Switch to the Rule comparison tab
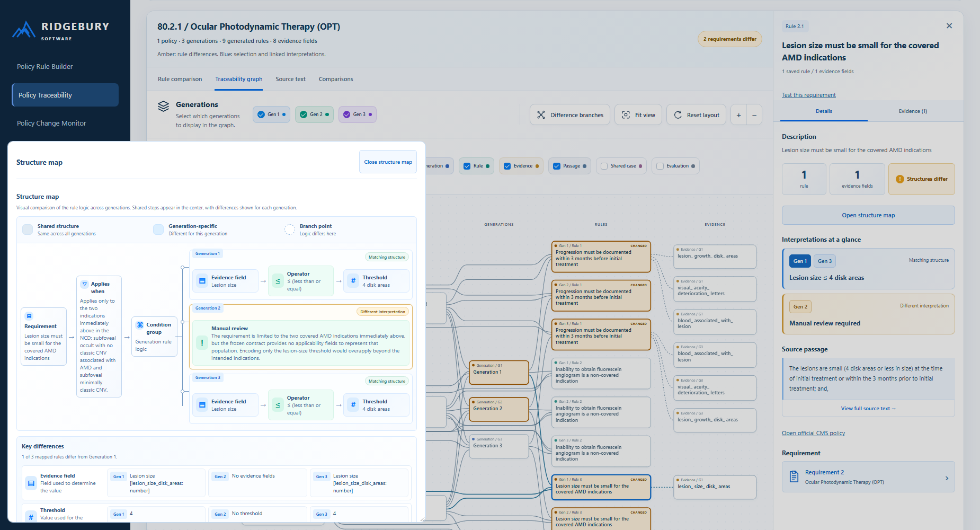Image resolution: width=980 pixels, height=530 pixels. [x=180, y=79]
